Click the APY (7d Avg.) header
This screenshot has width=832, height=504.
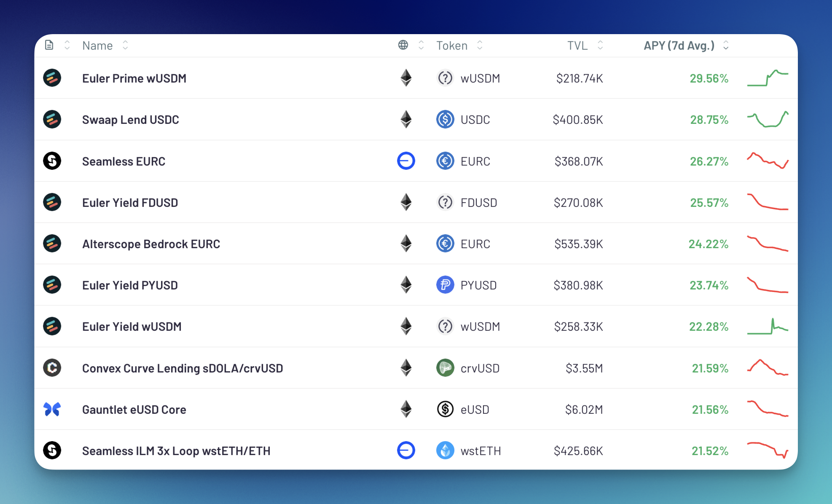[x=679, y=46]
